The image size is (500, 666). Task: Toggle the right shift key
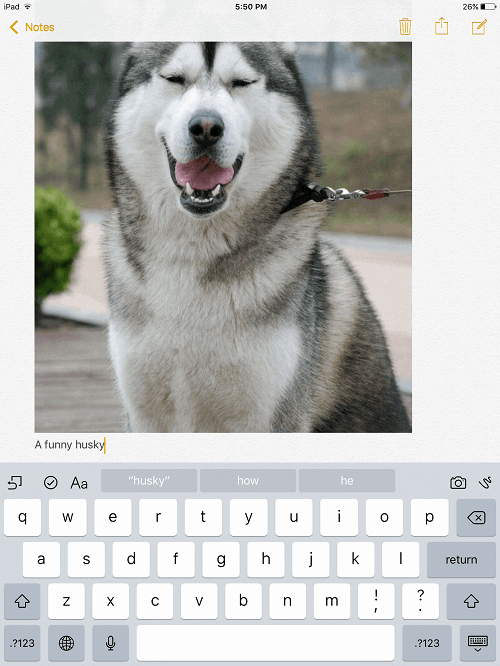point(471,601)
